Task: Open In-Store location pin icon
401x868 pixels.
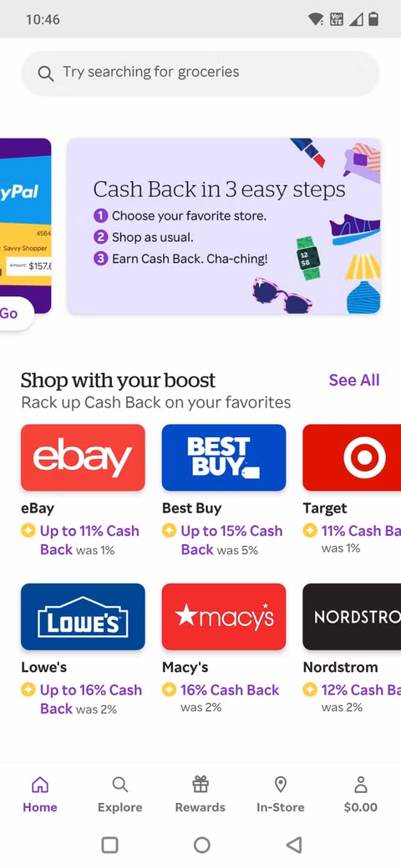Action: (280, 785)
